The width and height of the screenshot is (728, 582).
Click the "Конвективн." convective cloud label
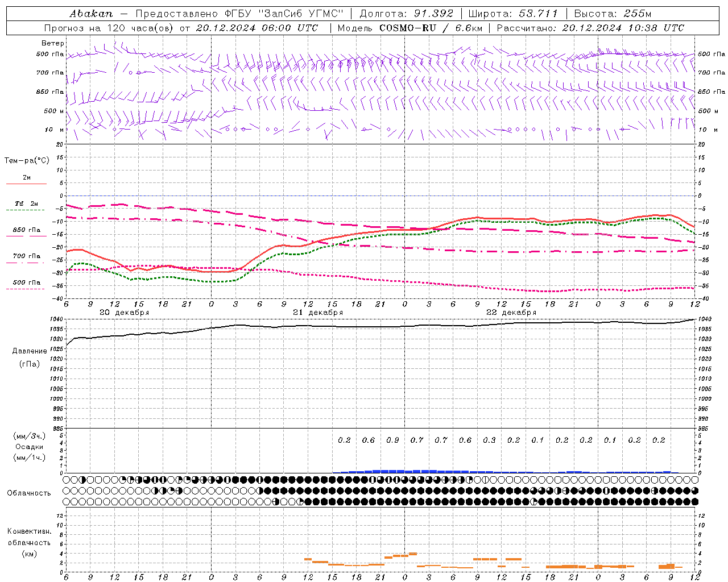point(29,531)
